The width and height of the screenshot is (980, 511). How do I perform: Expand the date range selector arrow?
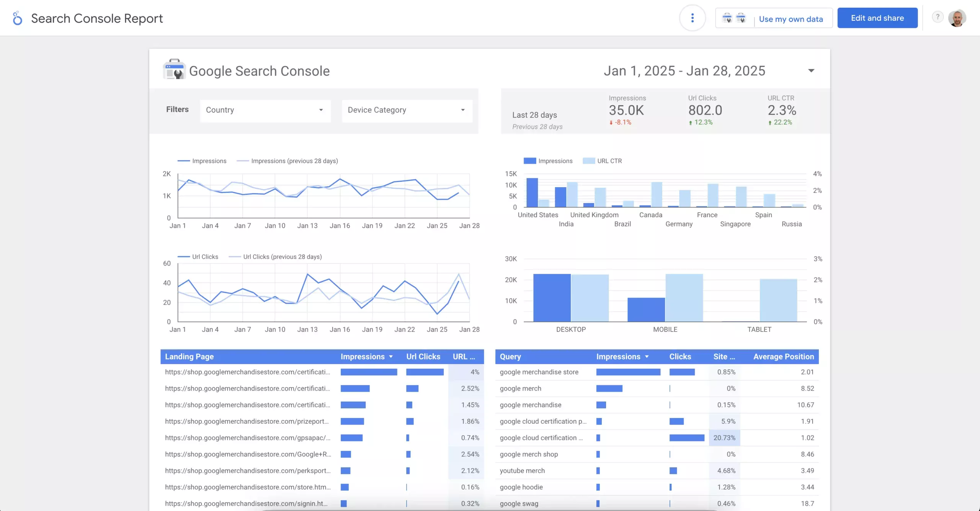pos(811,71)
